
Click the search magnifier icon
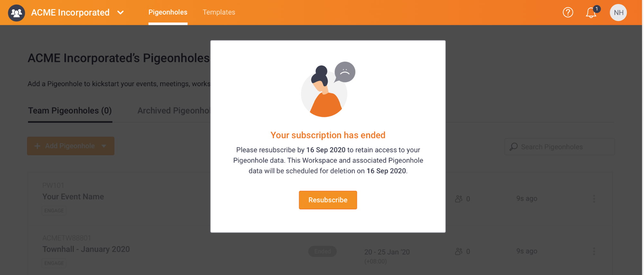tap(514, 147)
